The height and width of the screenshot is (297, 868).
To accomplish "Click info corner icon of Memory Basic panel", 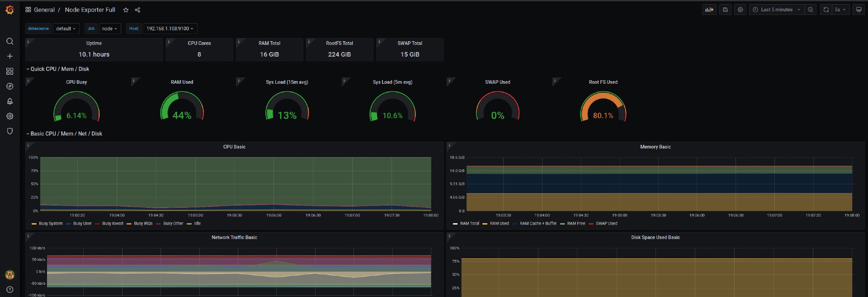I will point(450,145).
